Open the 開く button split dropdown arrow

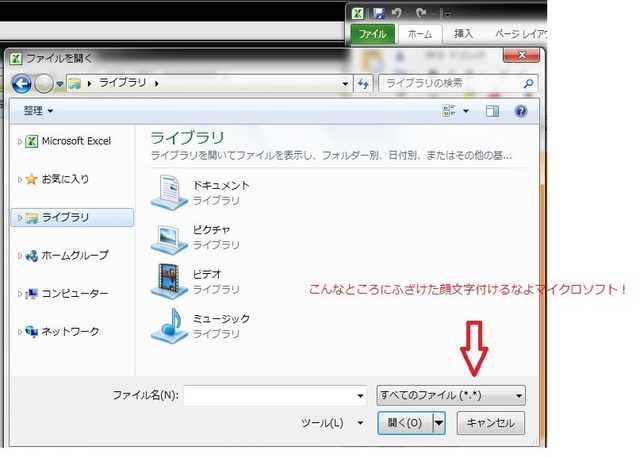click(x=439, y=423)
